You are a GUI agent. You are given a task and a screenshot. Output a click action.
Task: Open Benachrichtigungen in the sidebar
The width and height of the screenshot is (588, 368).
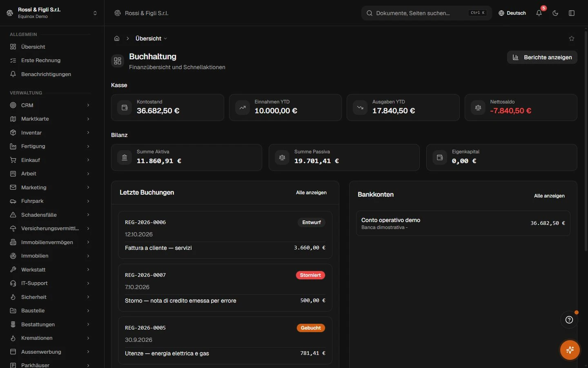50,74
